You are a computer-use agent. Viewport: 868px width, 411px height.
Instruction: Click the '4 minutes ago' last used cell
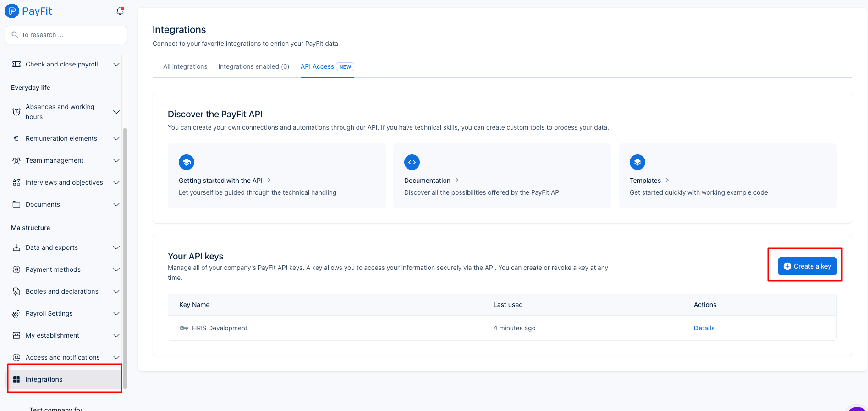click(514, 328)
